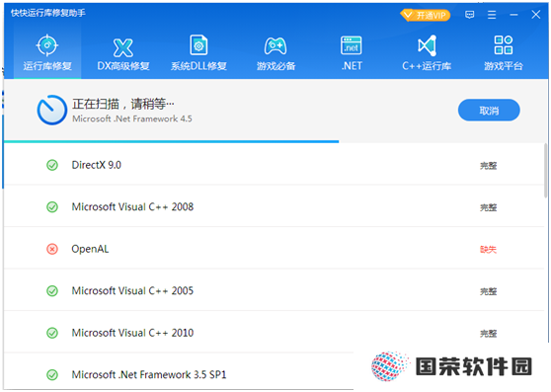Click the 开通VIP badge
Screen dimensions: 551x392
pos(426,15)
